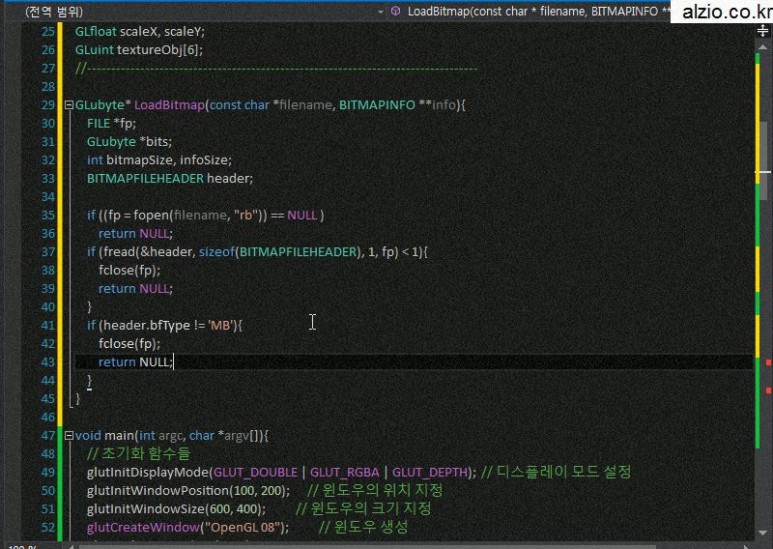Click the vertical scrollbar down arrow
Viewport: 773px width, 549px height.
click(x=762, y=533)
